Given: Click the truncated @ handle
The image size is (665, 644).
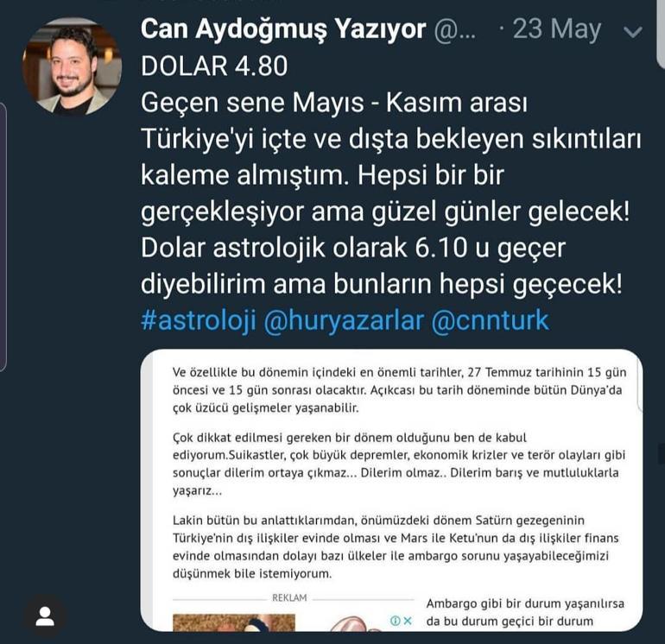Looking at the screenshot, I should tap(455, 30).
